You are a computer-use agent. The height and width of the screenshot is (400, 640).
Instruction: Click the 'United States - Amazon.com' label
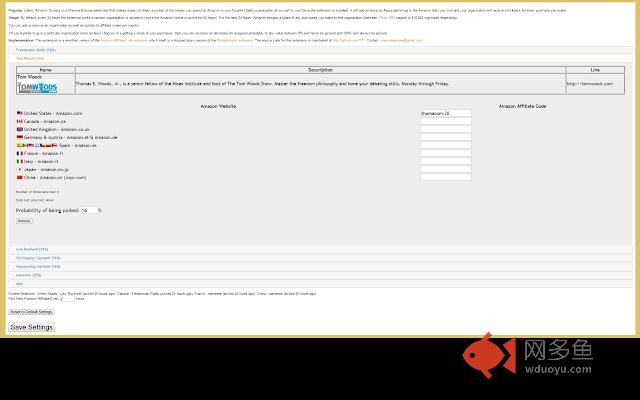(53, 113)
